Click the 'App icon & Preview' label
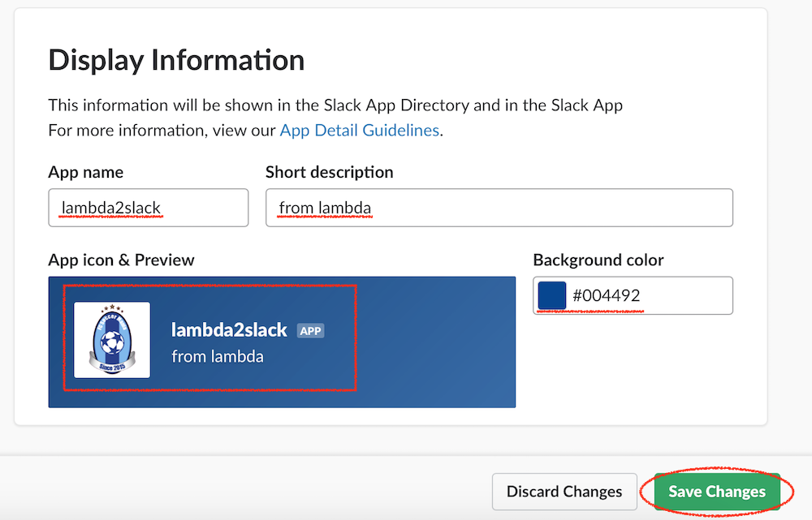This screenshot has width=812, height=520. (x=121, y=260)
